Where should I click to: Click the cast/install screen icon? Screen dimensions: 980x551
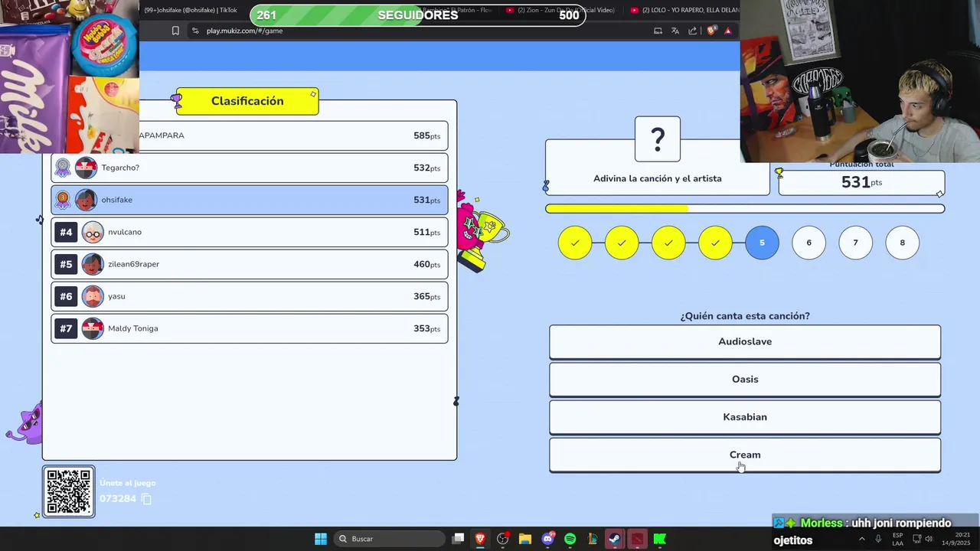pos(658,31)
